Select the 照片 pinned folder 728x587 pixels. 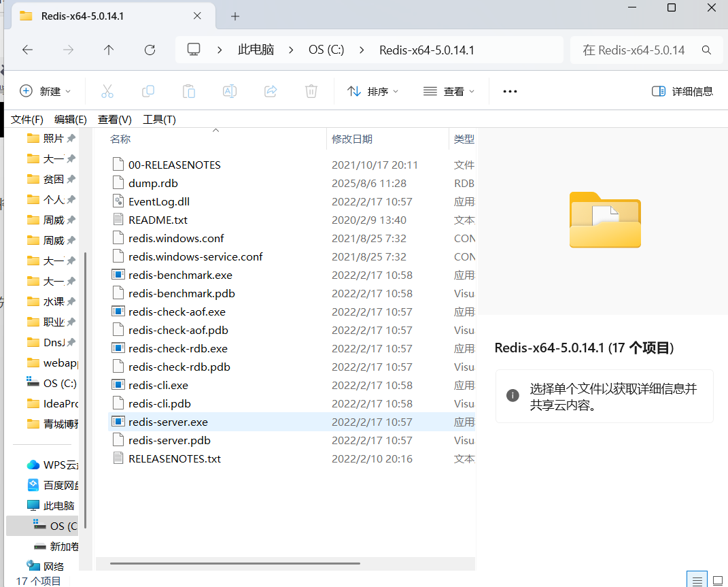pyautogui.click(x=51, y=138)
